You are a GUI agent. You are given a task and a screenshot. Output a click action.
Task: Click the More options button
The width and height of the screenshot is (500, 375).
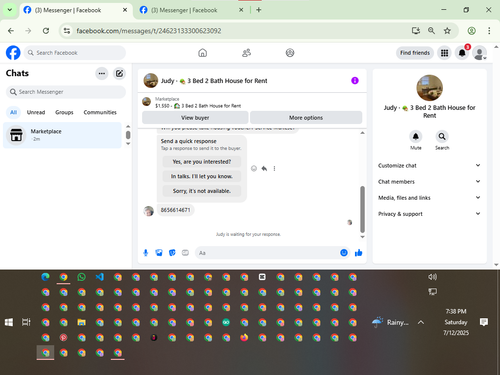point(306,118)
